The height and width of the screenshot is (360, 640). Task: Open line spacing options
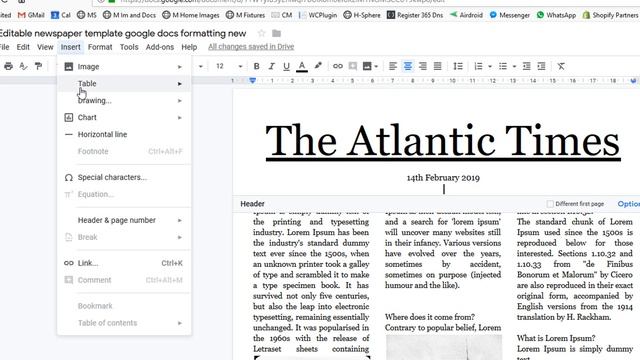[458, 66]
